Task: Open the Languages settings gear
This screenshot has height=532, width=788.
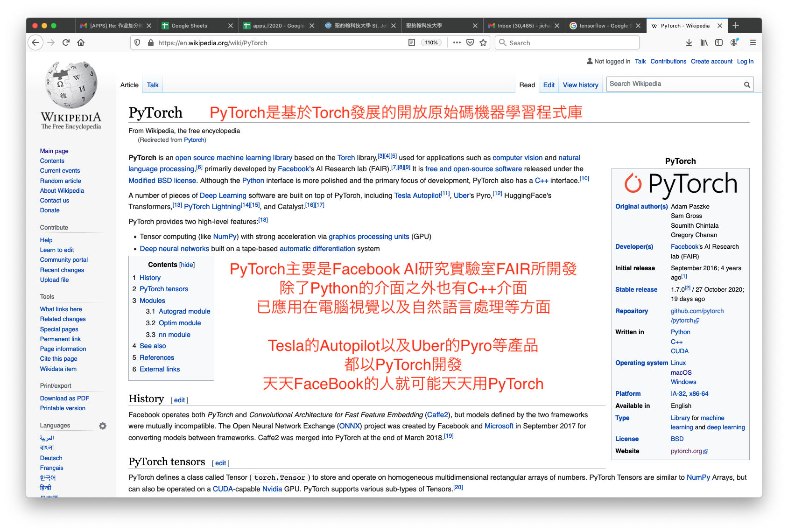Action: (103, 426)
